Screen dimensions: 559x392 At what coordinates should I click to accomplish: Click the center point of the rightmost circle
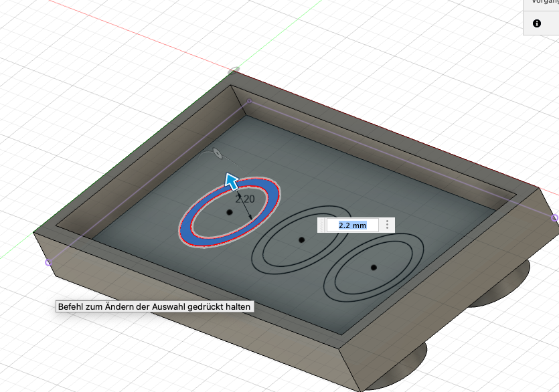click(x=374, y=267)
